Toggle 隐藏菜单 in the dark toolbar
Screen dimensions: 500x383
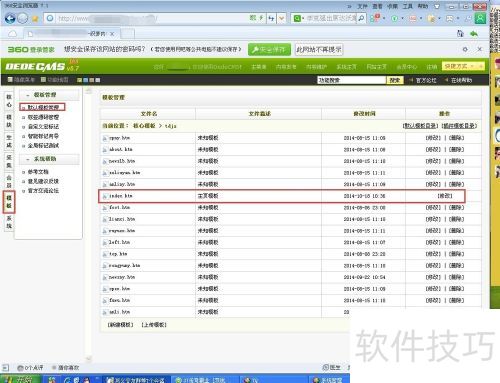[21, 80]
